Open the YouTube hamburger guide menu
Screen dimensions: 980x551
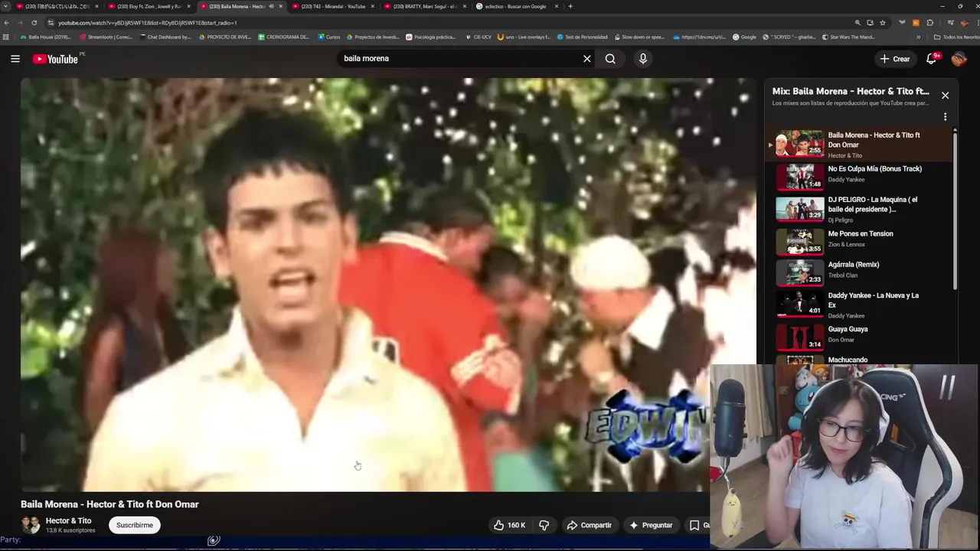[x=15, y=59]
